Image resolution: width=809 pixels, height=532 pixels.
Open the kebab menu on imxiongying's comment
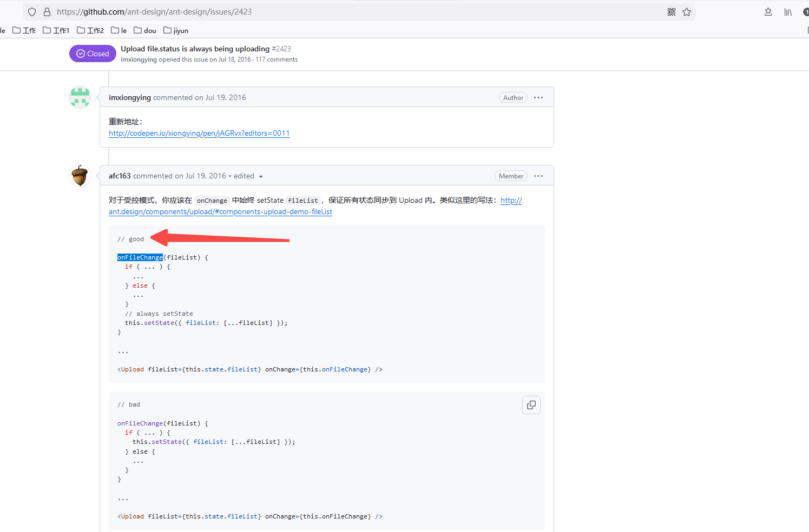(538, 97)
